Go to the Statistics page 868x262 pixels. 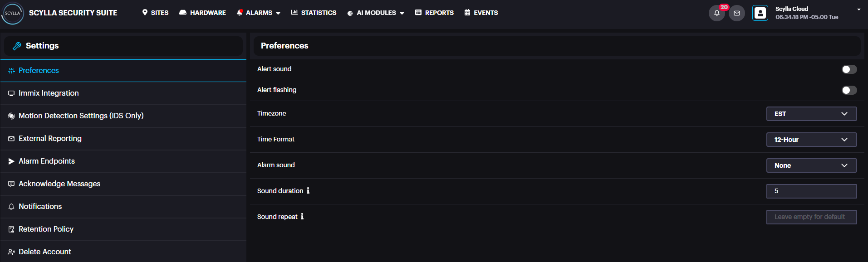click(x=314, y=13)
